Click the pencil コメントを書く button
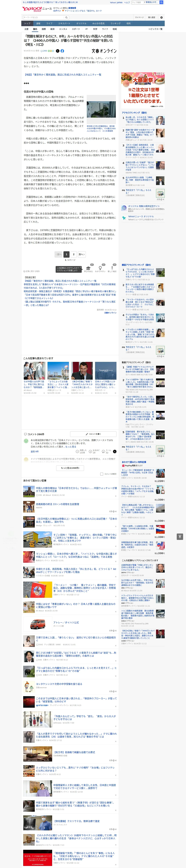Viewport: 186px width, 868px height. tap(93, 434)
